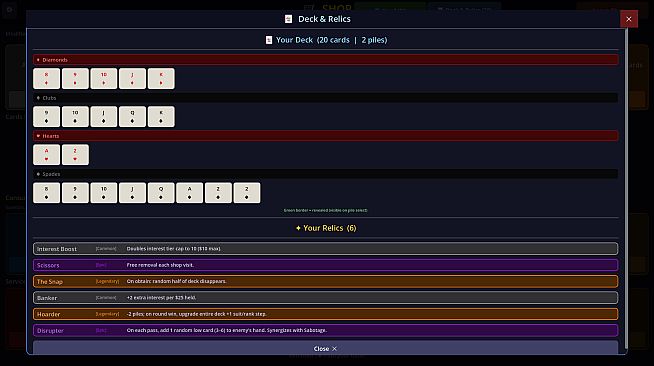Select the Banker relic row
This screenshot has width=654, height=366.
[325, 298]
